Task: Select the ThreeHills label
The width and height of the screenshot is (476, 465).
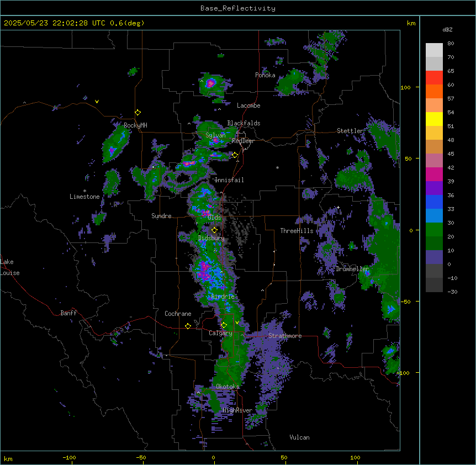Action: [x=297, y=231]
